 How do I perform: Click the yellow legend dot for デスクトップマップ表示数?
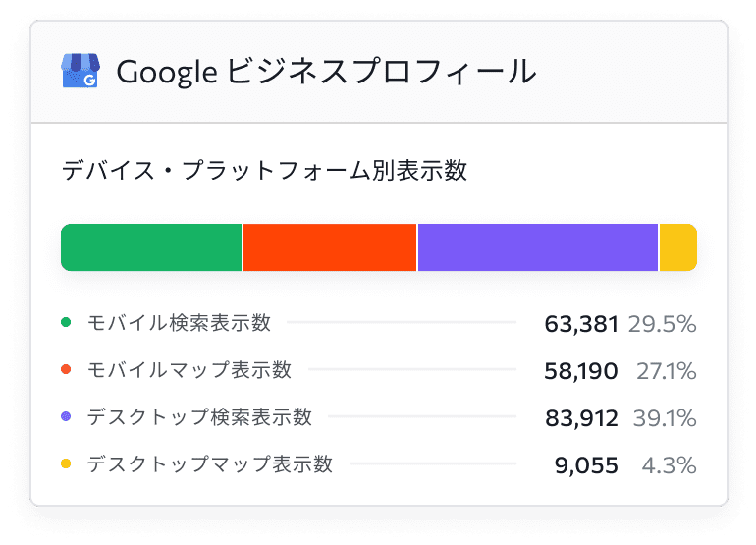click(x=66, y=463)
